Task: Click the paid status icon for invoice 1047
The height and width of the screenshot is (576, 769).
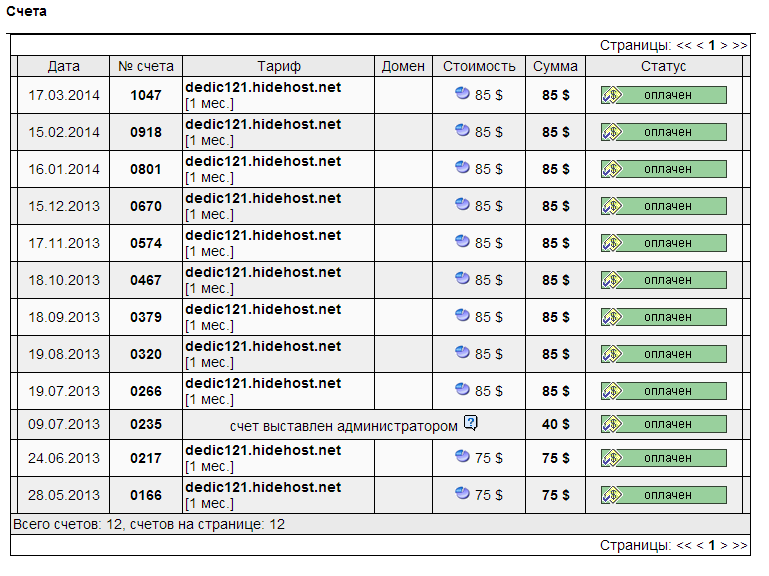Action: click(612, 95)
